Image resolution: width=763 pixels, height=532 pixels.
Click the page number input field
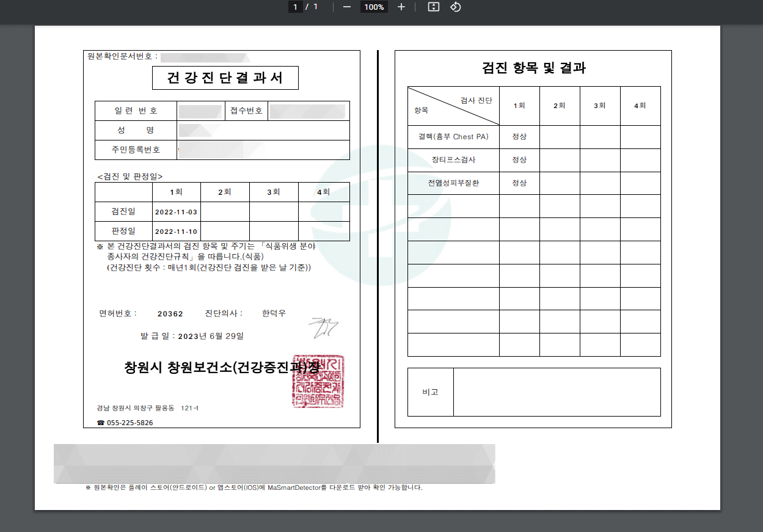click(x=295, y=7)
